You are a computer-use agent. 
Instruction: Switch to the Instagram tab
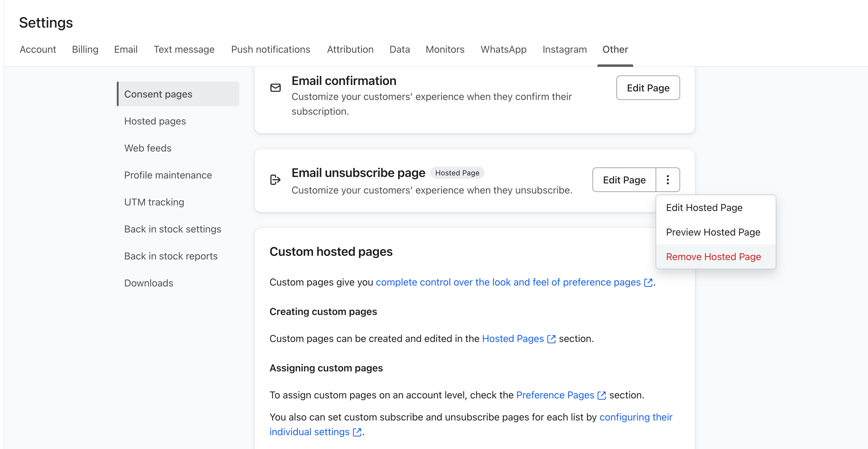pos(564,50)
